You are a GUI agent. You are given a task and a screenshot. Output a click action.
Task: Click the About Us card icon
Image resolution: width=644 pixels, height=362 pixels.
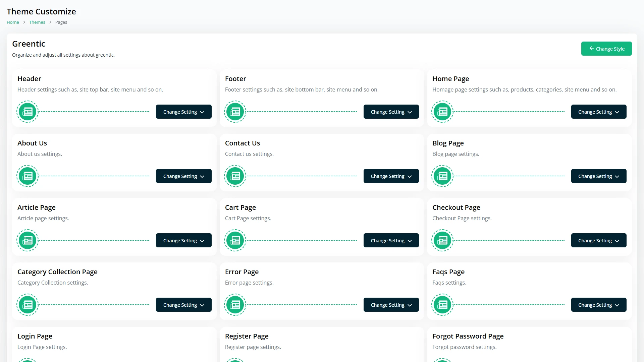coord(28,176)
